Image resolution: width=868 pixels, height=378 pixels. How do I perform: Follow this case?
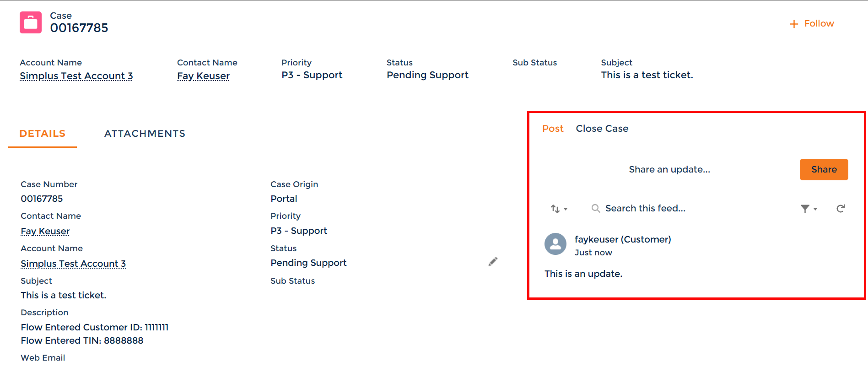point(819,24)
